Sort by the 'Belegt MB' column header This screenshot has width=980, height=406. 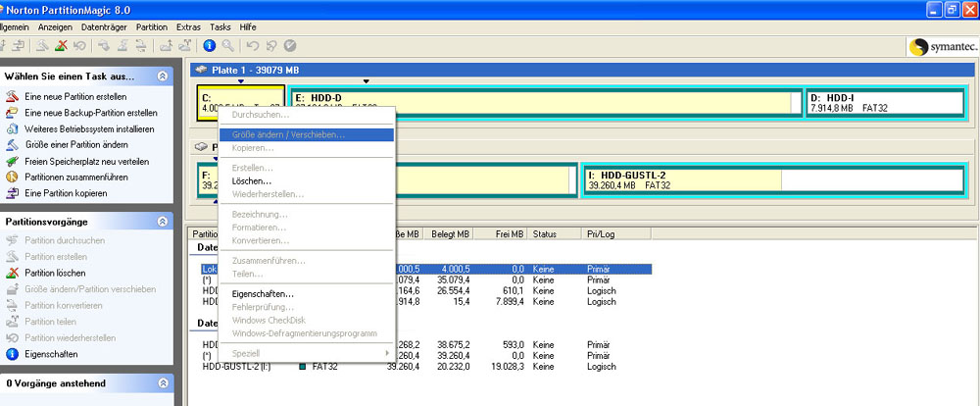[450, 234]
